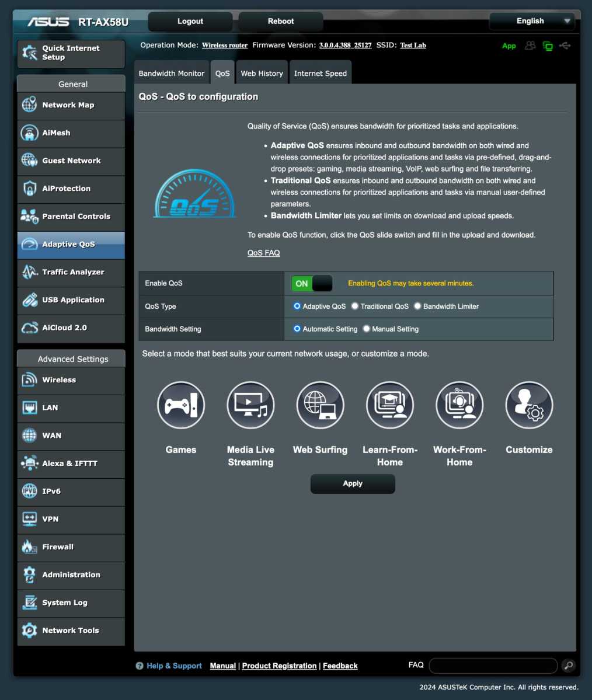
Task: Click the FAQ search magnifier button
Action: (x=568, y=666)
